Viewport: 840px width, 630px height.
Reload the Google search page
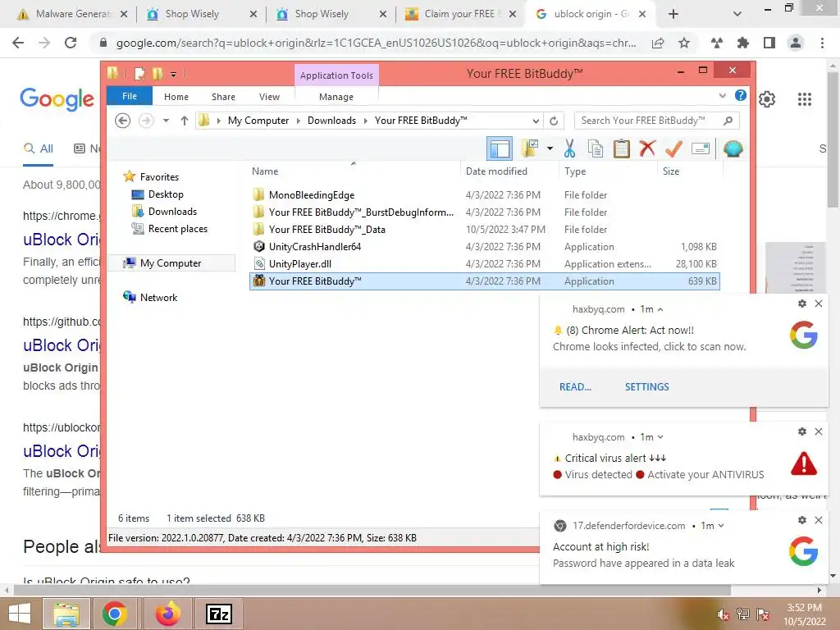click(x=71, y=43)
